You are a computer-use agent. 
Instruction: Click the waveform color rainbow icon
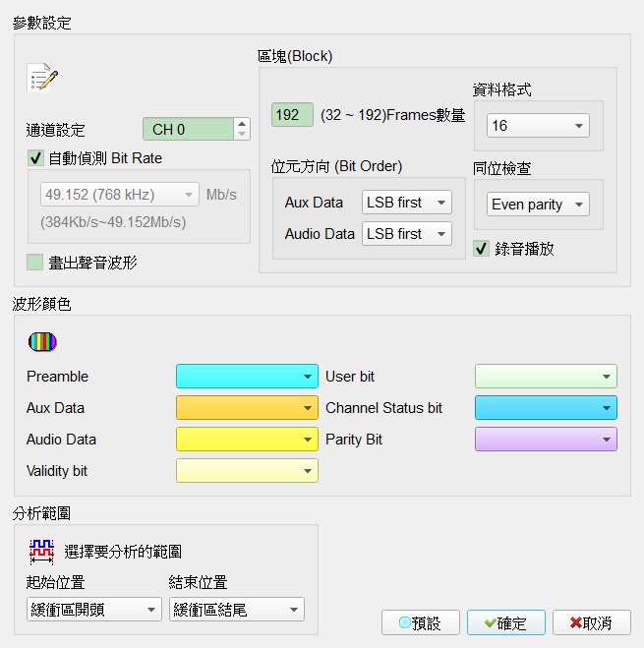coord(42,342)
